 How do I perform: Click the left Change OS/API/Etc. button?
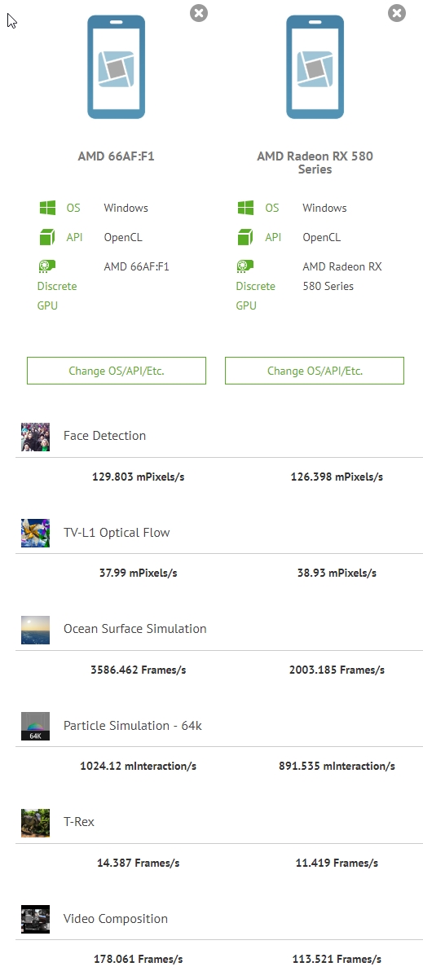tap(117, 371)
